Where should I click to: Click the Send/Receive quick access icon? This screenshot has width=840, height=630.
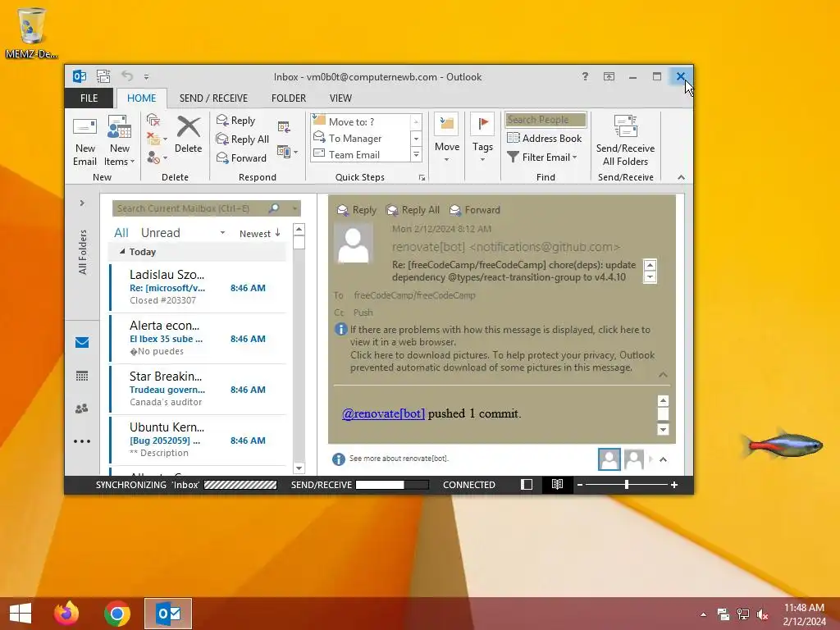point(103,76)
